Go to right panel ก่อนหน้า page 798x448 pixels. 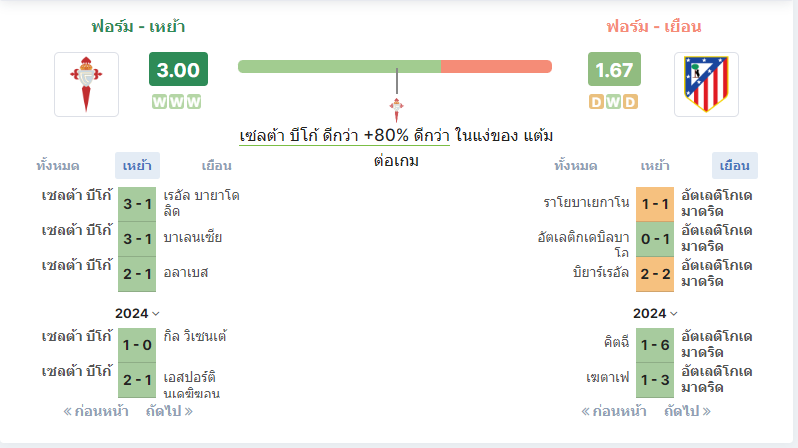(x=614, y=411)
